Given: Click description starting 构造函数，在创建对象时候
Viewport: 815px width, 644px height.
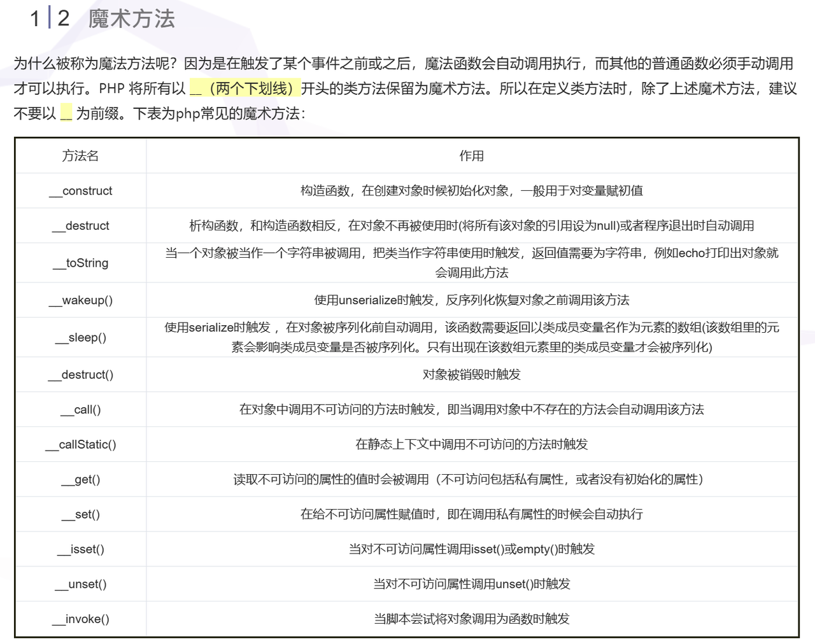Looking at the screenshot, I should click(x=472, y=191).
